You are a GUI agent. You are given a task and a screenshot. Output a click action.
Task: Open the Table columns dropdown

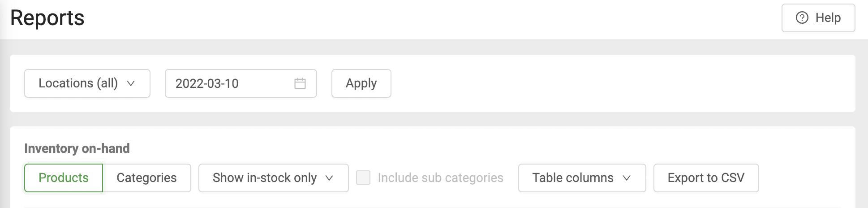[x=581, y=178]
